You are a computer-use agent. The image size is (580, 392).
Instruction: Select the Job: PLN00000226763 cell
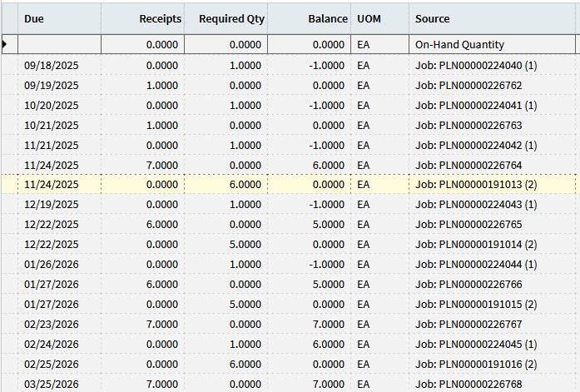point(493,126)
